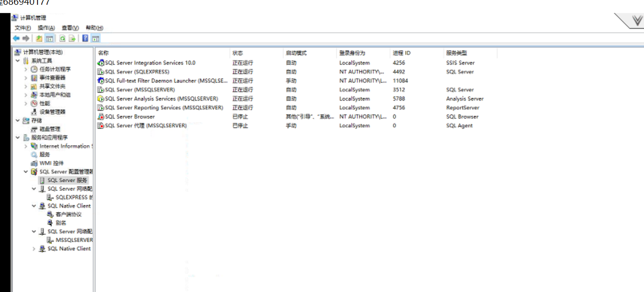This screenshot has width=644, height=292.
Task: Expand the 本地用户和组 node
Action: (x=26, y=95)
